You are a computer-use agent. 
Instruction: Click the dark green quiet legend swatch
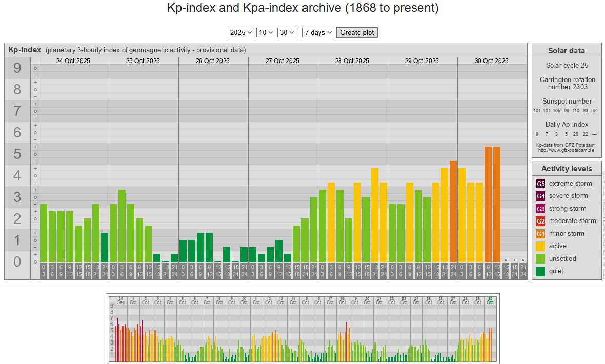click(x=540, y=271)
